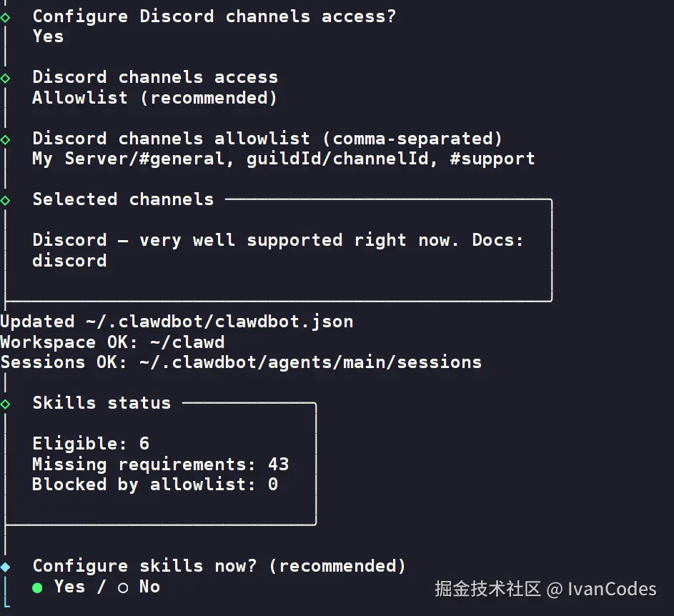Click the Allowlist (recommended) selection
Image resolution: width=674 pixels, height=616 pixels.
point(154,97)
